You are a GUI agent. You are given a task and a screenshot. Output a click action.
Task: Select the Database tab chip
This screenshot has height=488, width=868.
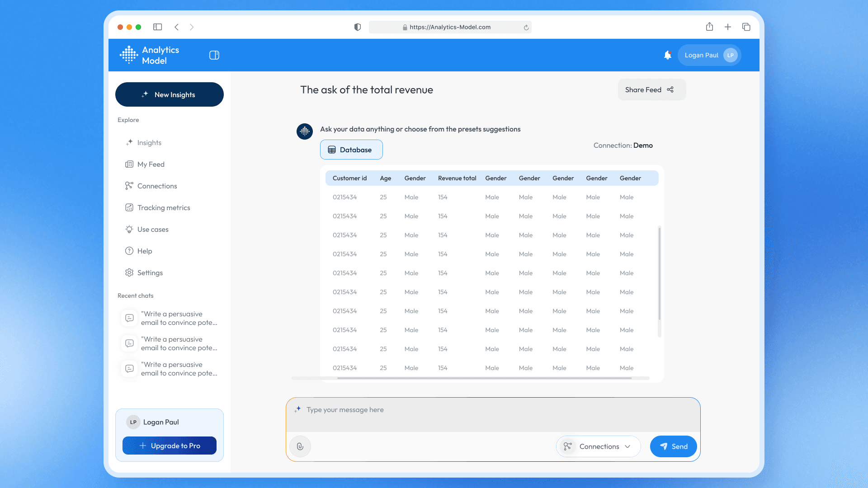point(351,150)
